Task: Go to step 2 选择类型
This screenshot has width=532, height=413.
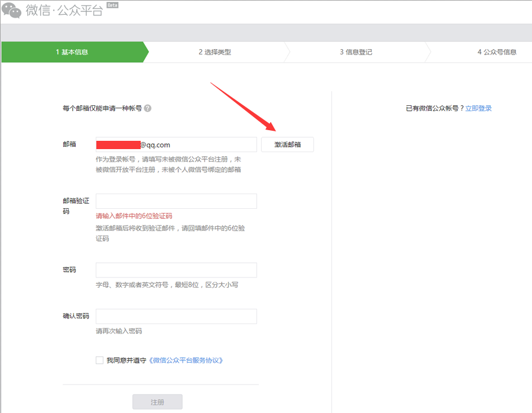Action: click(215, 52)
